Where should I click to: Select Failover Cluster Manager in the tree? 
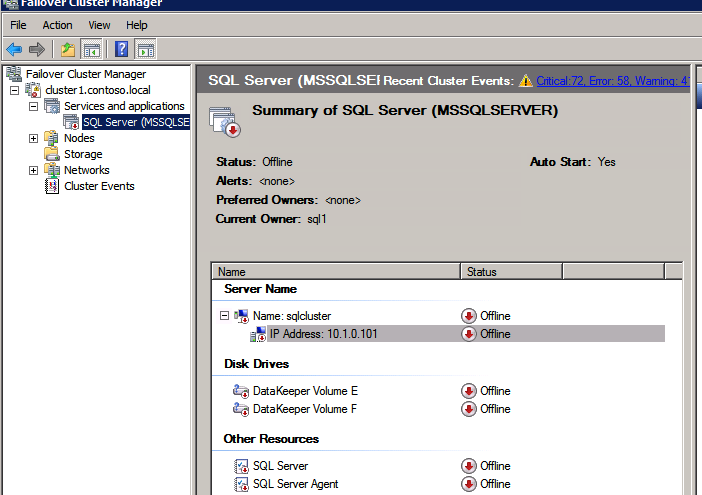tap(86, 74)
